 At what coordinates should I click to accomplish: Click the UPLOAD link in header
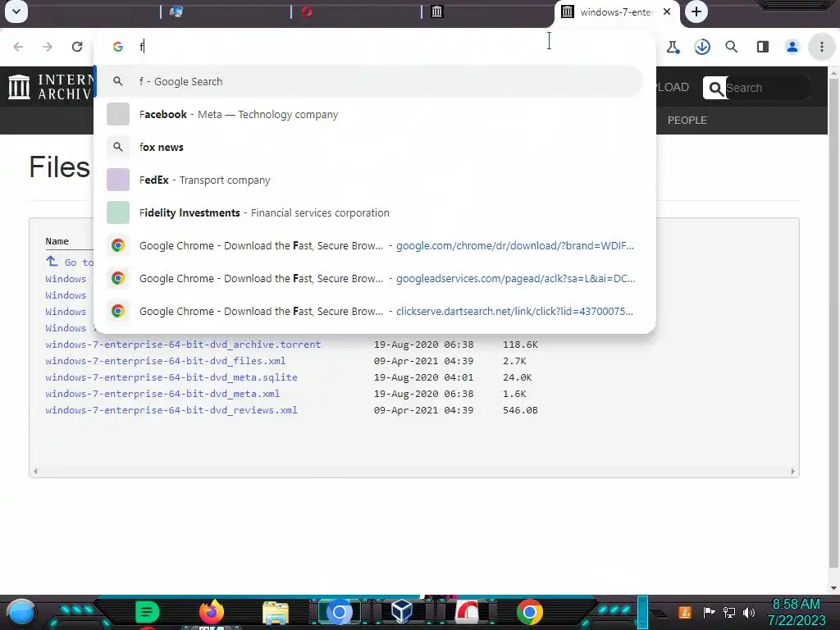coord(673,87)
